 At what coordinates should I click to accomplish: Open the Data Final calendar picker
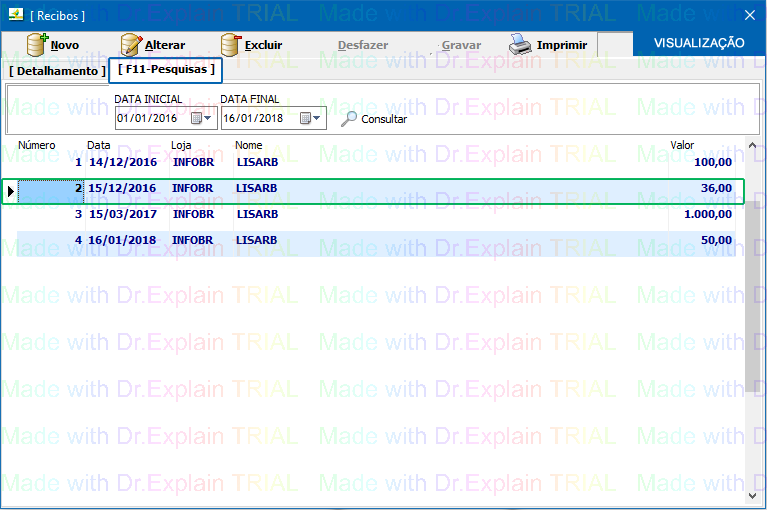[311, 118]
